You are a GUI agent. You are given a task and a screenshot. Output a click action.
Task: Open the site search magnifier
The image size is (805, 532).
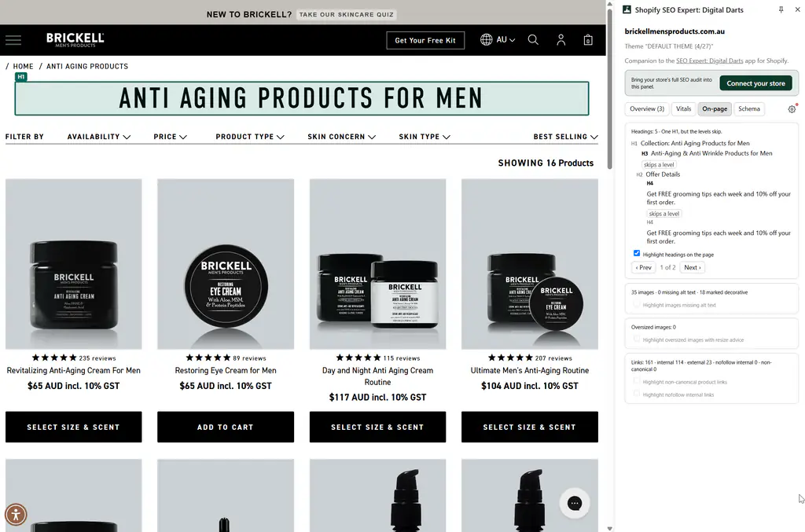coord(533,39)
